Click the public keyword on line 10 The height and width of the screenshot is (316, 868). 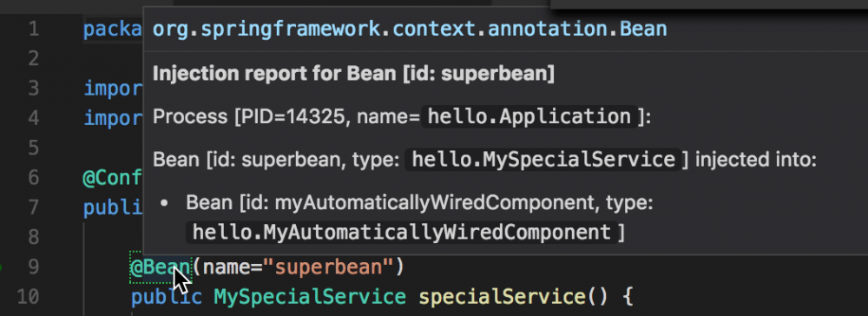click(x=166, y=297)
